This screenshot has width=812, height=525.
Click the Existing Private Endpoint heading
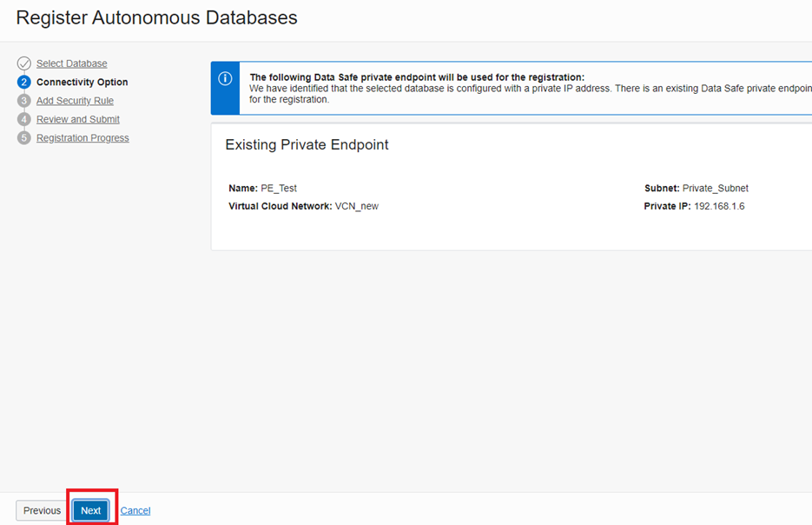click(307, 145)
